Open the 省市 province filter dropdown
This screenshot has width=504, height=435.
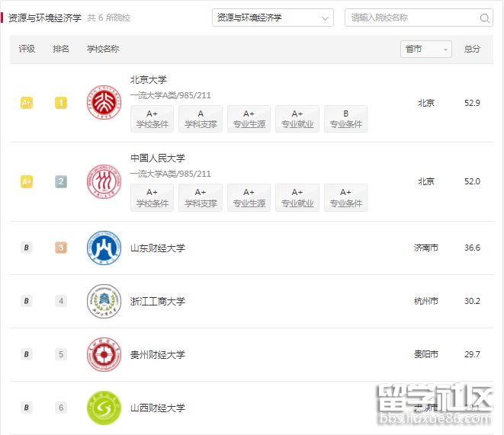pyautogui.click(x=426, y=49)
